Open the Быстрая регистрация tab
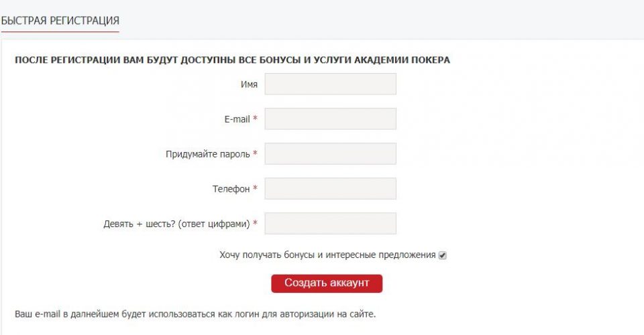Screen dimensions: 644x335 tap(60, 21)
